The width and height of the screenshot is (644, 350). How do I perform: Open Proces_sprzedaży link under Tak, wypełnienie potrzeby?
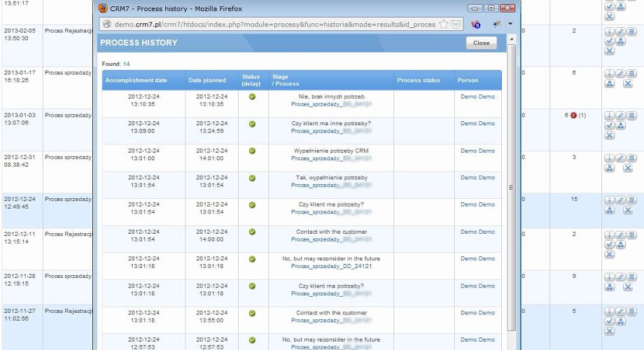(x=331, y=185)
